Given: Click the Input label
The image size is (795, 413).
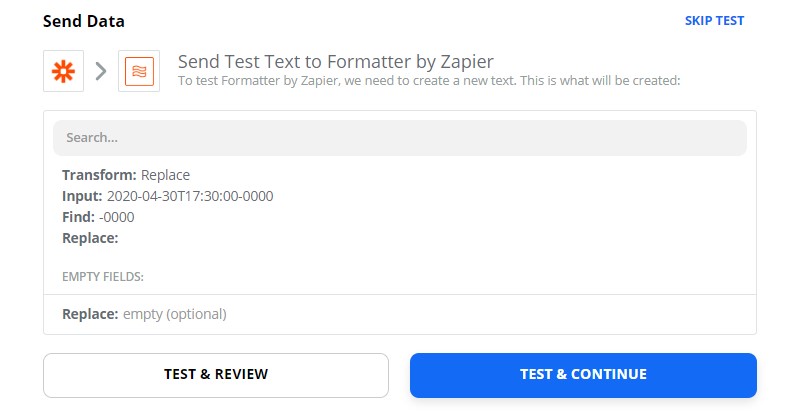Looking at the screenshot, I should point(82,196).
